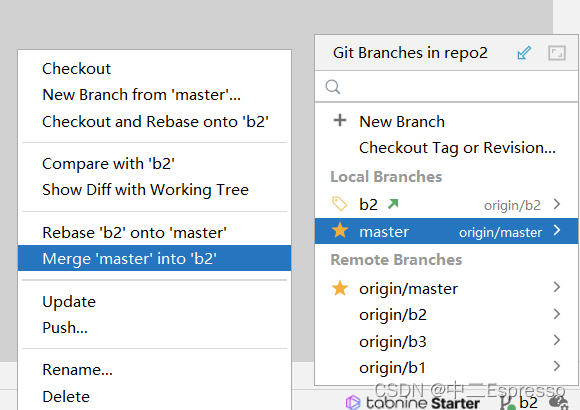Choose Checkout from the context menu
Screen dimensions: 580x410
(76, 69)
